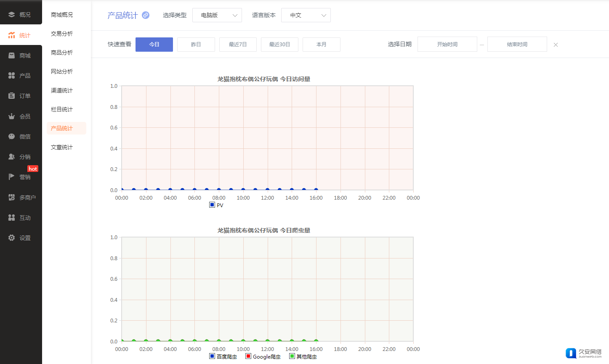The image size is (609, 364).
Task: Go to 订单 orders sidebar icon
Action: click(12, 96)
